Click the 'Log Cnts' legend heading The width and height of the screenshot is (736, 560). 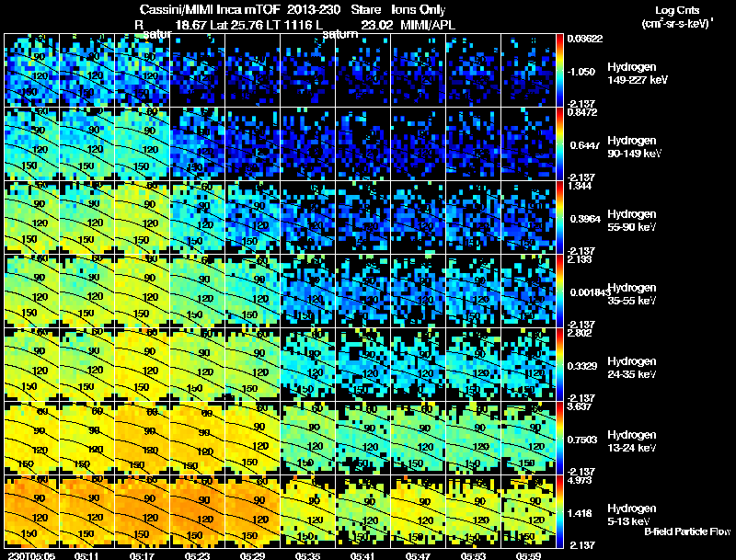[x=677, y=10]
